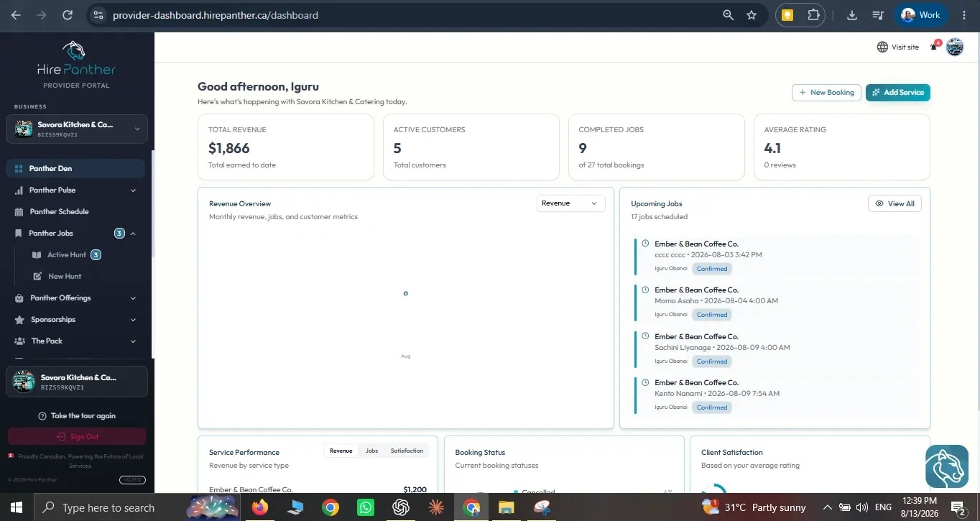Click the Active Hunt book icon
Screen dimensions: 980x521
pos(37,255)
